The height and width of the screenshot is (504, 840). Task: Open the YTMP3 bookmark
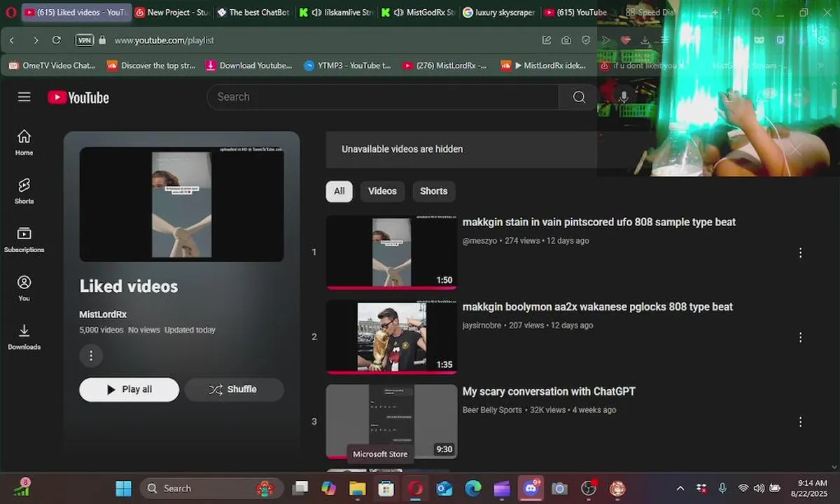tap(348, 66)
